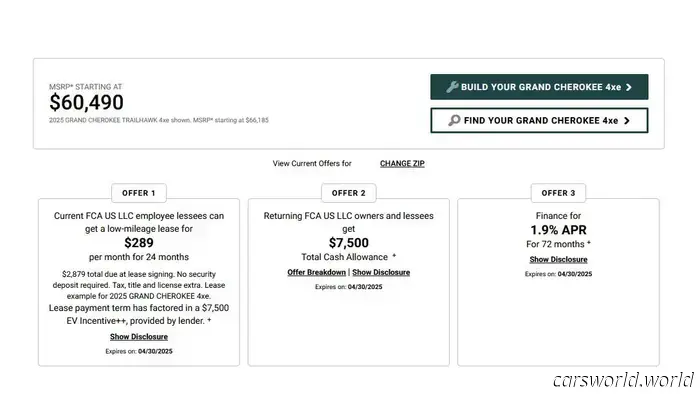Click 'For 72 months' text
700x394 pixels.
click(555, 244)
